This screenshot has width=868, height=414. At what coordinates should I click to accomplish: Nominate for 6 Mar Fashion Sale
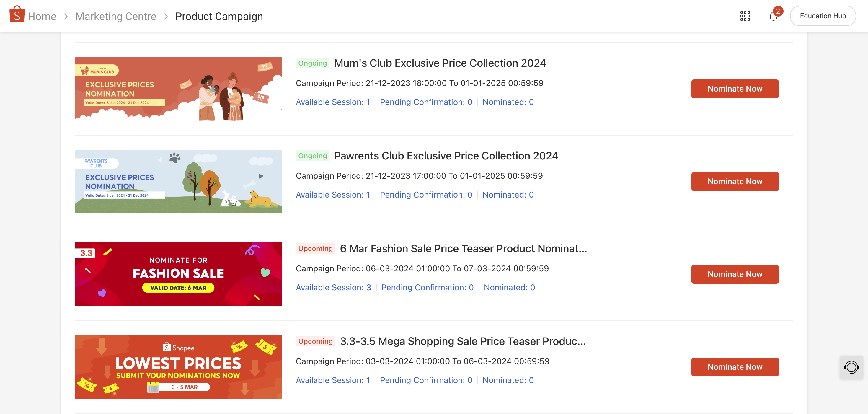coord(735,274)
